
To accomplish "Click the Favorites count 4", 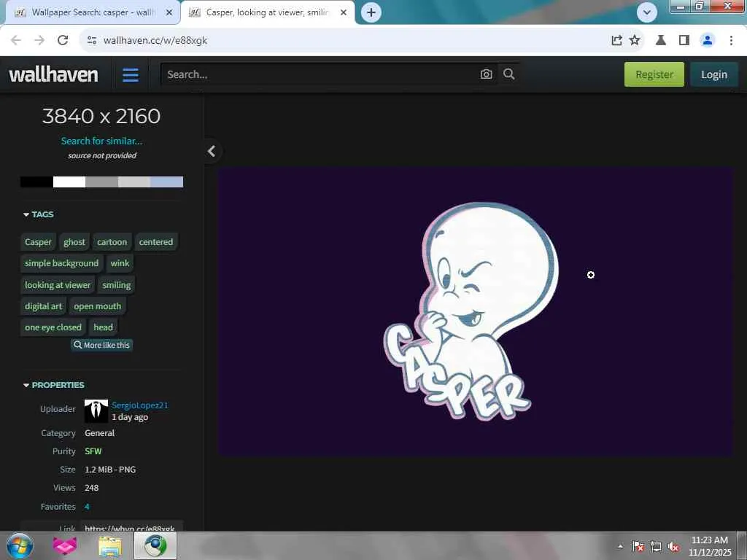I will pyautogui.click(x=87, y=507).
